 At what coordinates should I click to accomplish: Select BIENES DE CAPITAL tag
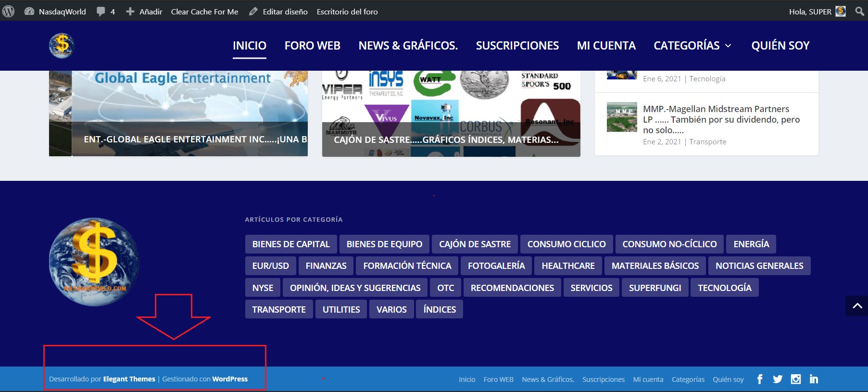(x=291, y=244)
